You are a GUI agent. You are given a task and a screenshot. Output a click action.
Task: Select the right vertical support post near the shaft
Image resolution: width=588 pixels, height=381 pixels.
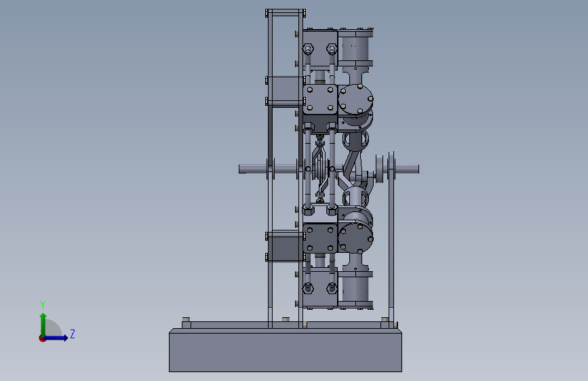[391, 240]
